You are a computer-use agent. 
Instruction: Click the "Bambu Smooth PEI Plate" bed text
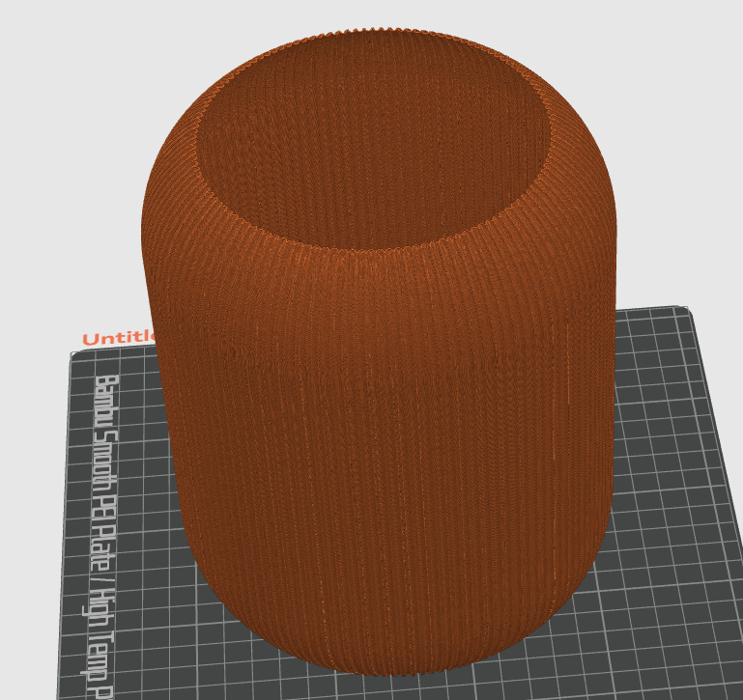point(103,454)
